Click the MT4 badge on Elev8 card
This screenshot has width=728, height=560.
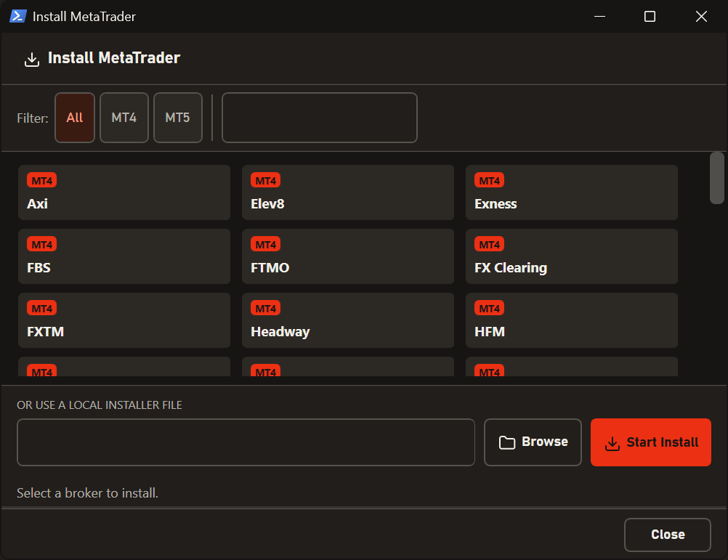(x=266, y=180)
